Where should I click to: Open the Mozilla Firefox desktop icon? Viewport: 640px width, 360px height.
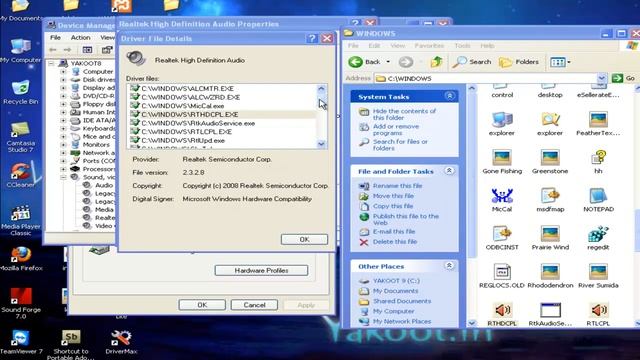click(20, 259)
